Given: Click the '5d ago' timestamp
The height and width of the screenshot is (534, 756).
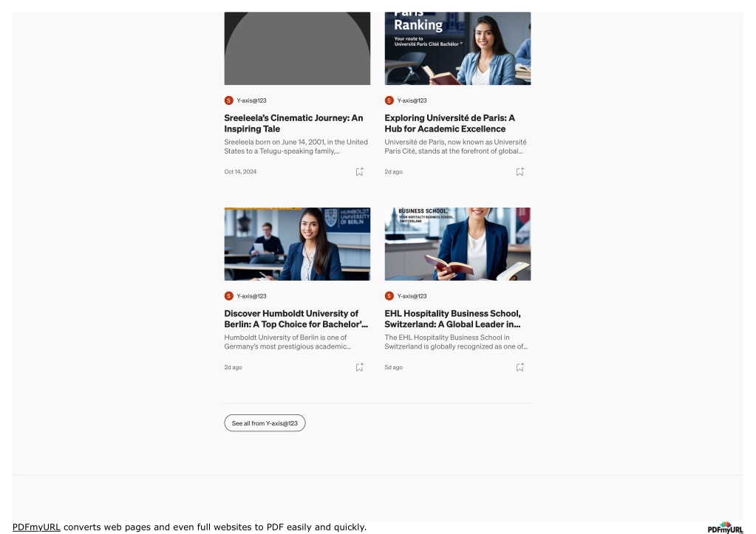Looking at the screenshot, I should pos(393,367).
